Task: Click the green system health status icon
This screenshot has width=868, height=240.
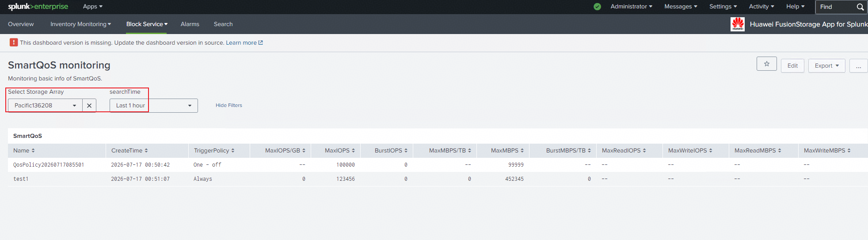Action: pyautogui.click(x=597, y=7)
